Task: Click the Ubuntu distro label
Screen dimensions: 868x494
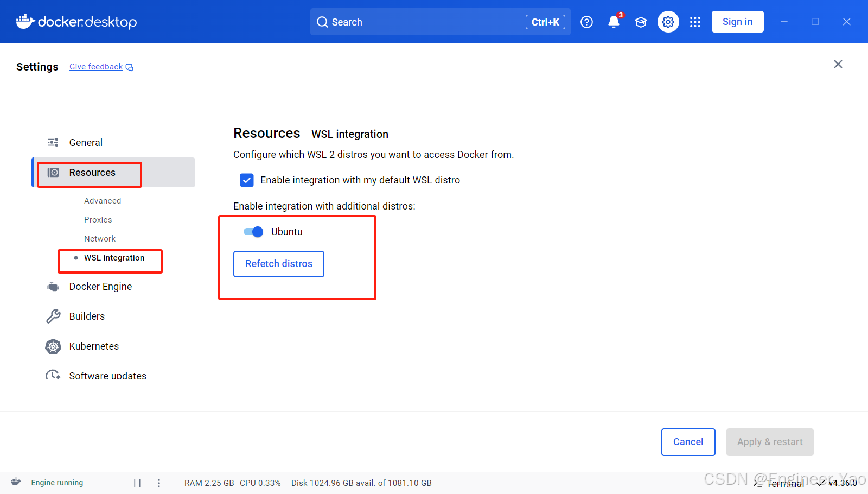Action: (287, 232)
